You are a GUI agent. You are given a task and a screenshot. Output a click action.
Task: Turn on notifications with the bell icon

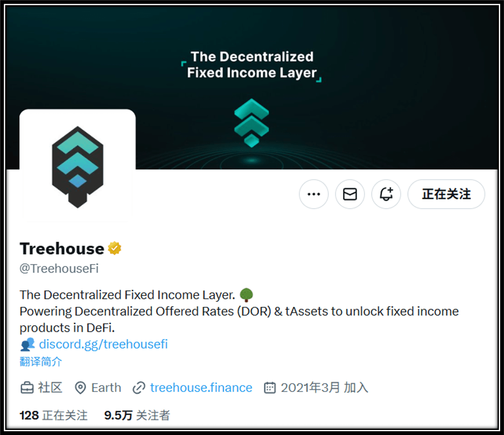click(x=386, y=194)
